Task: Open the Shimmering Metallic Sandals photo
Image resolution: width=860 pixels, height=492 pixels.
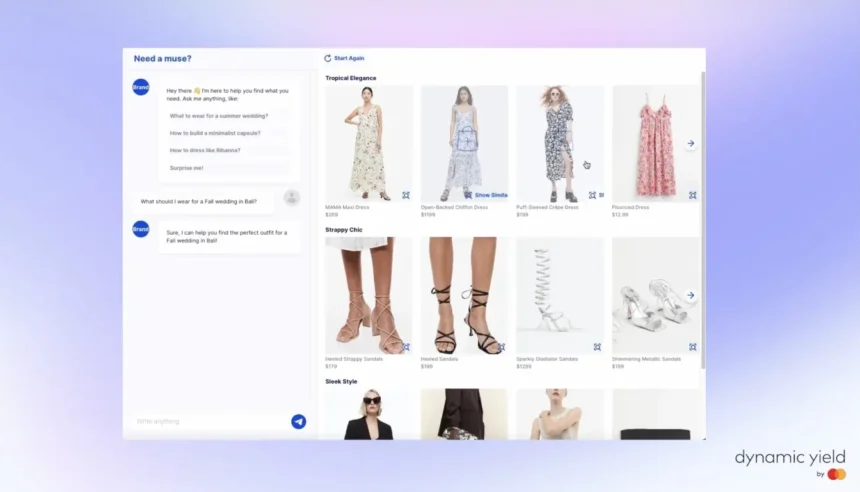Action: click(x=655, y=296)
